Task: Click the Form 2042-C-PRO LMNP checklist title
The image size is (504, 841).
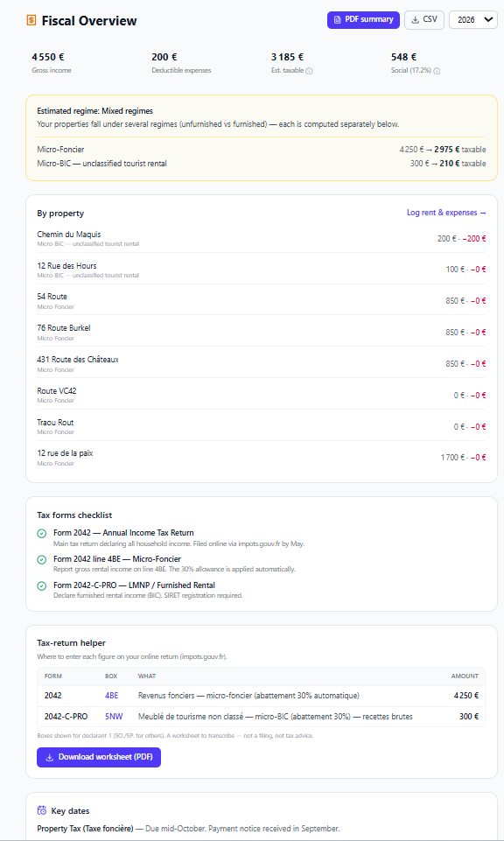Action: point(134,585)
